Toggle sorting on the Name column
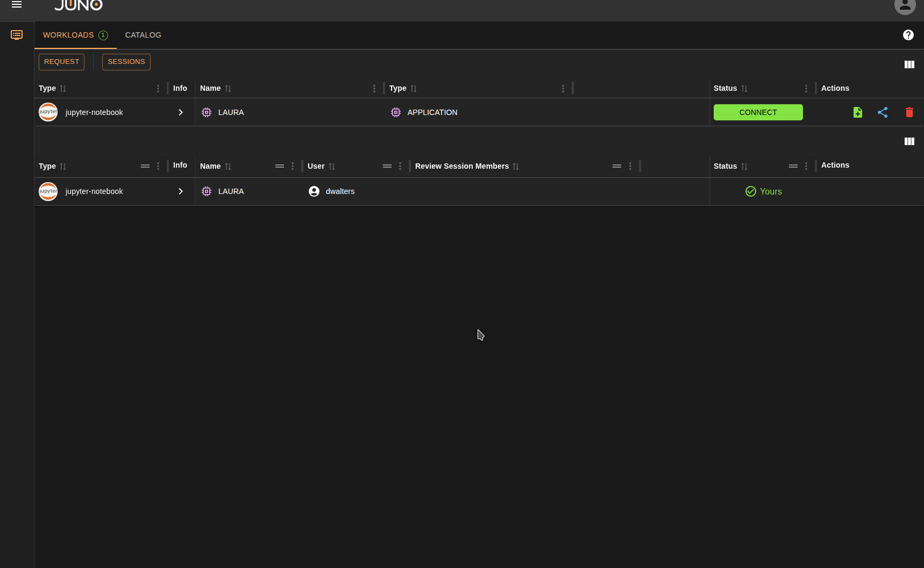Screen dimensions: 924x568 click(228, 88)
